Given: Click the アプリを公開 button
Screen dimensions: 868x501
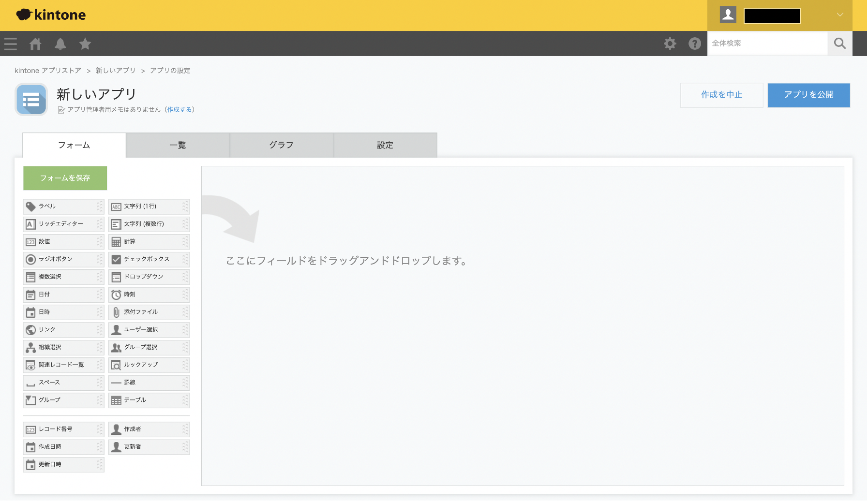Looking at the screenshot, I should coord(808,95).
